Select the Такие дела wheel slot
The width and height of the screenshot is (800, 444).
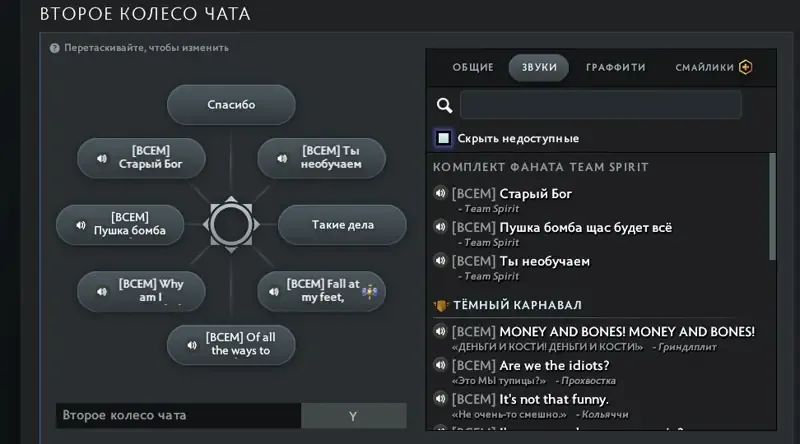coord(342,225)
